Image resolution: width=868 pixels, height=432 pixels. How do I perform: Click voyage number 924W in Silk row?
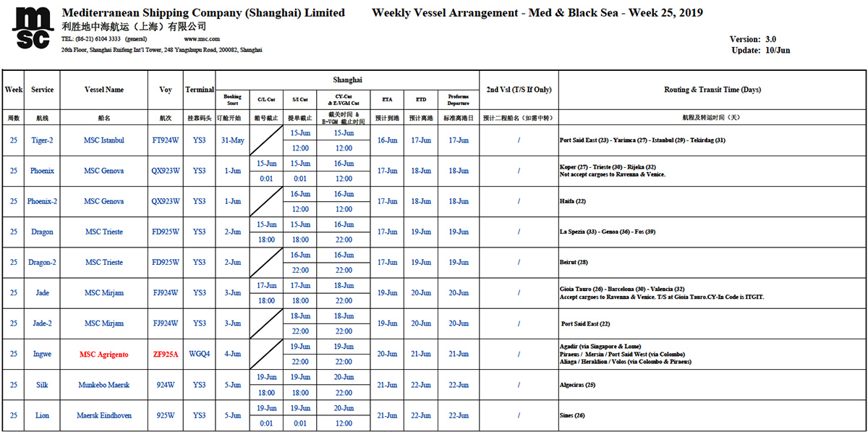click(166, 385)
